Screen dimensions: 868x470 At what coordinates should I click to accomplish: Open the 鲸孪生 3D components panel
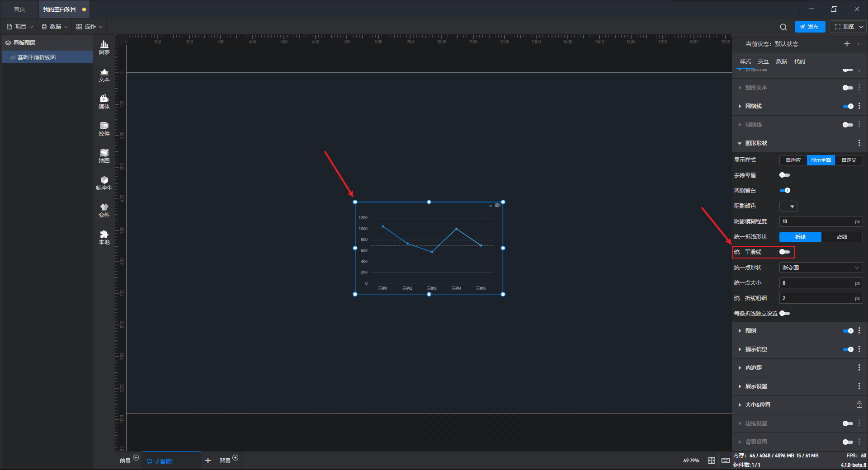(104, 183)
